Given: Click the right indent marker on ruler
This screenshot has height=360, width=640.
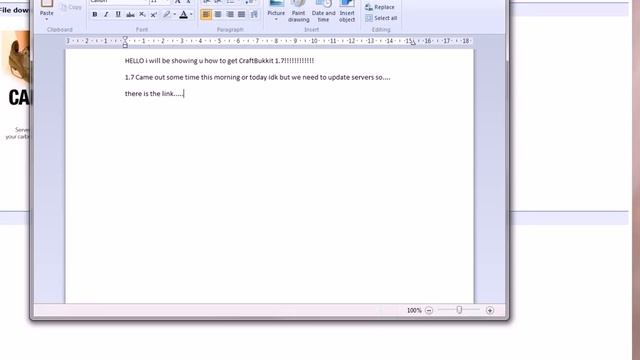Looking at the screenshot, I should click(x=413, y=42).
